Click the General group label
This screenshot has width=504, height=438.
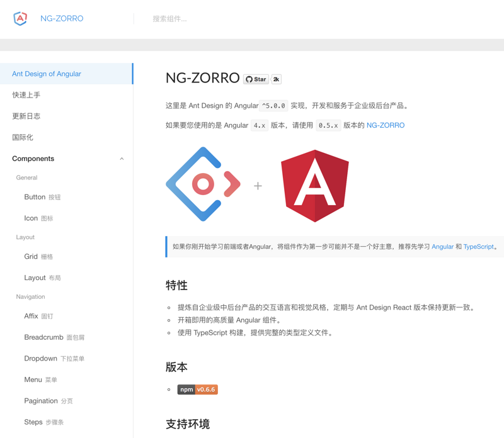pos(26,177)
